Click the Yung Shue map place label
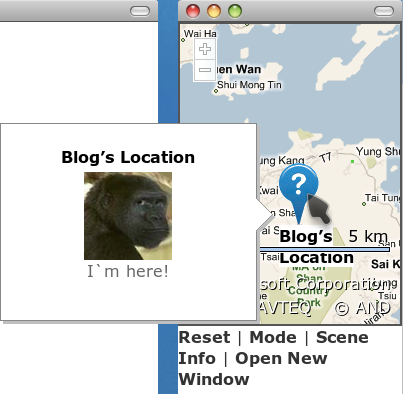Screen dimensions: 403x394 pos(378,152)
